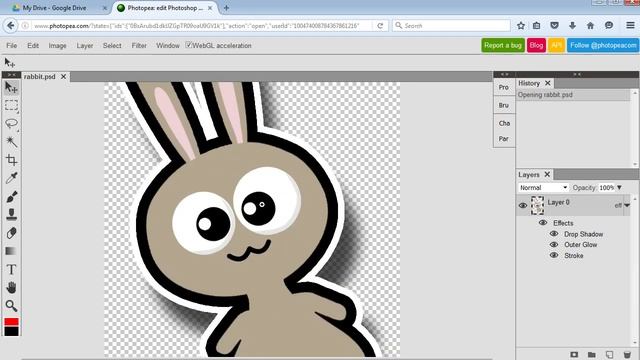Open the browser hamburger menu

(630, 26)
